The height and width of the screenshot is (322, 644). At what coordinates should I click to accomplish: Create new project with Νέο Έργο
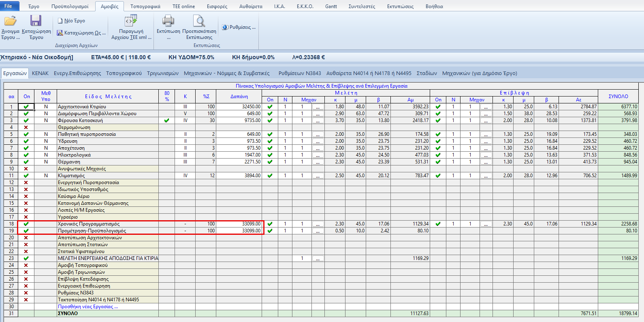(x=71, y=21)
